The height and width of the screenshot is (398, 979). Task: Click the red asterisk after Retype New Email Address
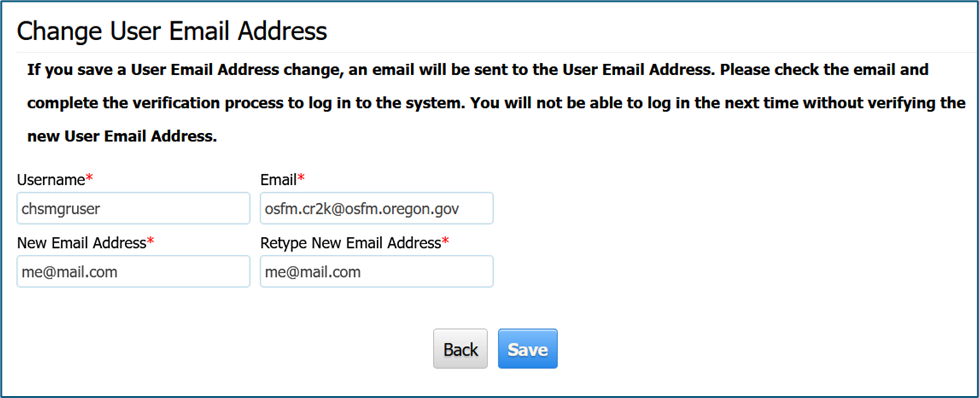point(445,242)
